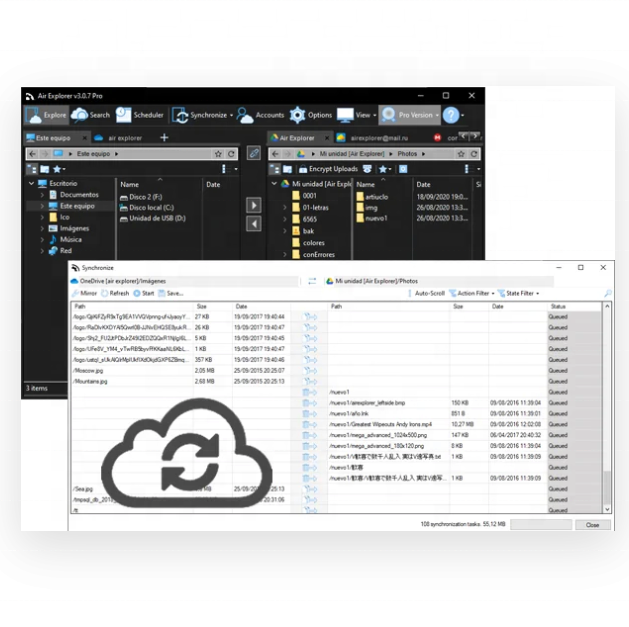Open the Action Filter dropdown
This screenshot has width=629, height=627.
point(473,293)
